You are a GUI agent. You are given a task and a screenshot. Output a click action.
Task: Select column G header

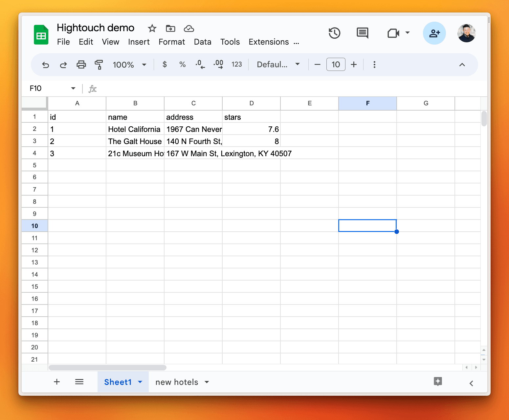click(426, 103)
